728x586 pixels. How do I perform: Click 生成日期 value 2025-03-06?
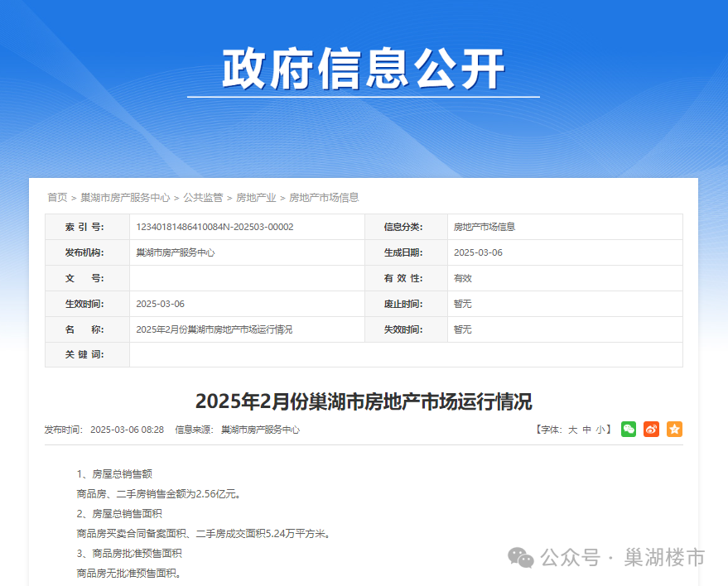(478, 253)
